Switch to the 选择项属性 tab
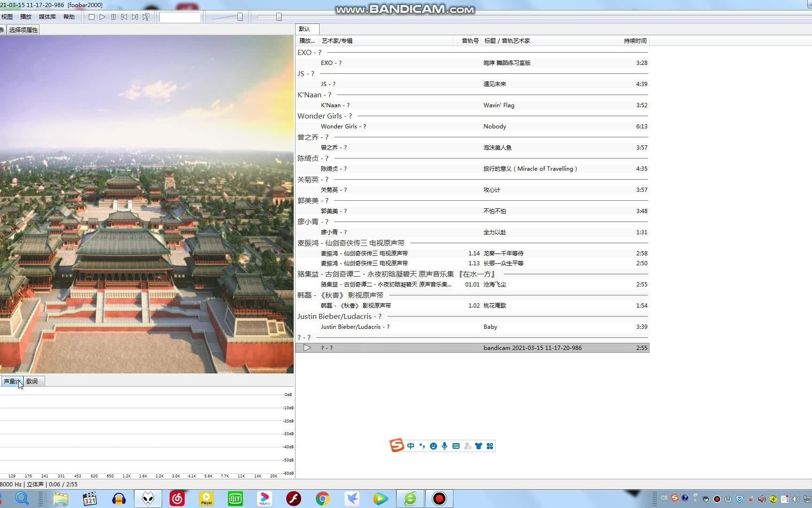 pyautogui.click(x=23, y=30)
